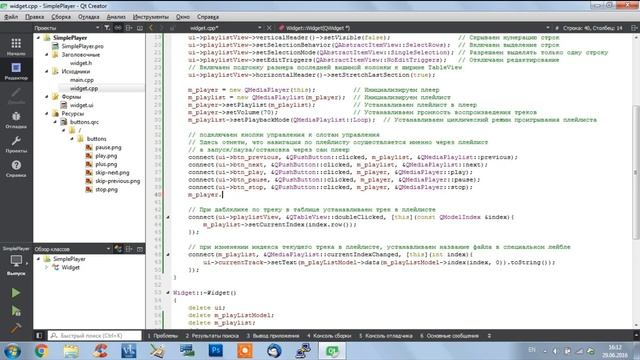Open the Анализ menu
640x360 pixels.
coord(116,17)
